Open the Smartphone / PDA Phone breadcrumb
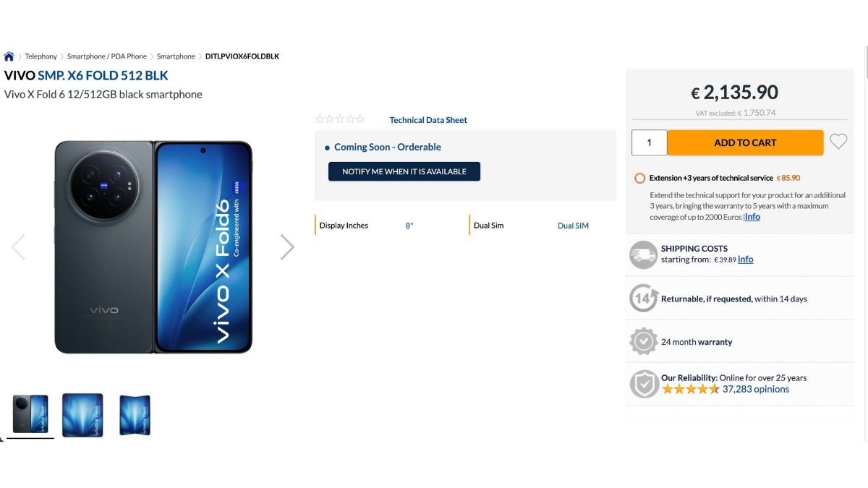This screenshot has width=868, height=488. tap(107, 56)
